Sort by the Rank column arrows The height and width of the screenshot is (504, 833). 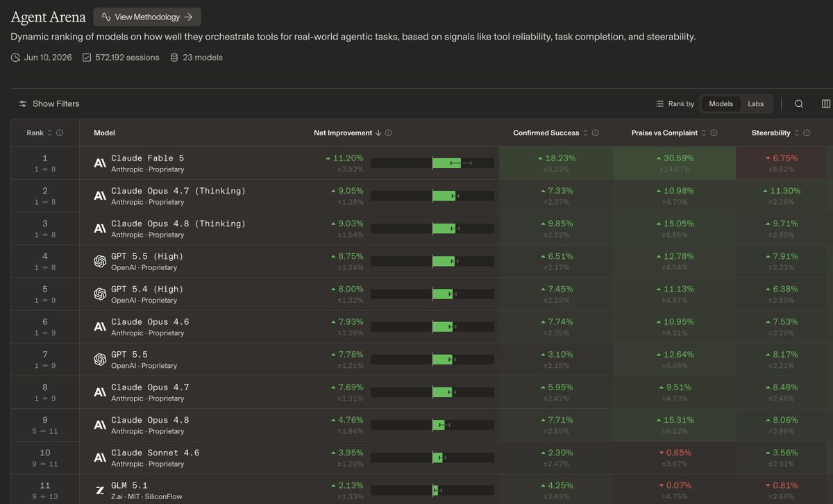click(49, 133)
